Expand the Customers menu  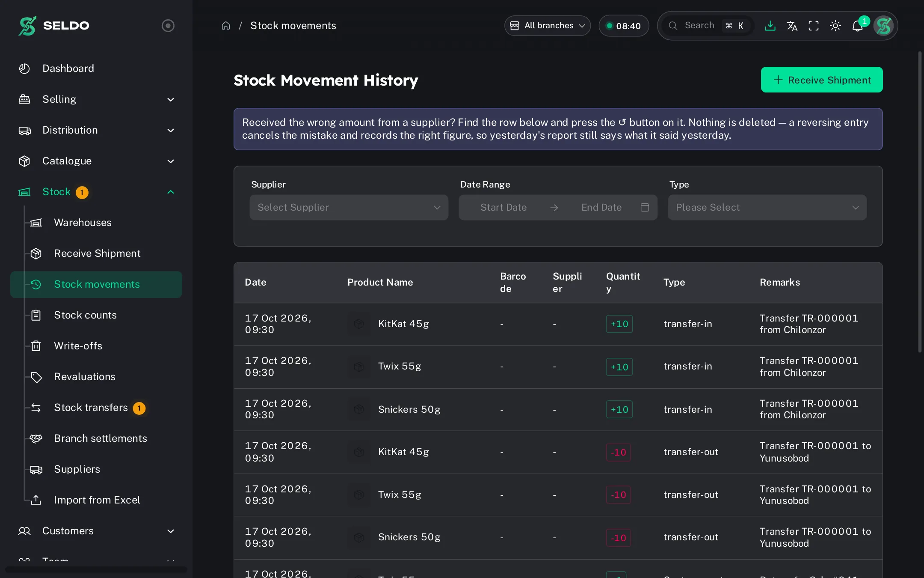[x=96, y=531]
